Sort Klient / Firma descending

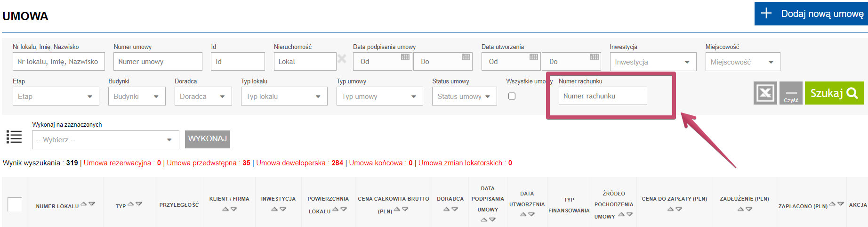coord(234,209)
